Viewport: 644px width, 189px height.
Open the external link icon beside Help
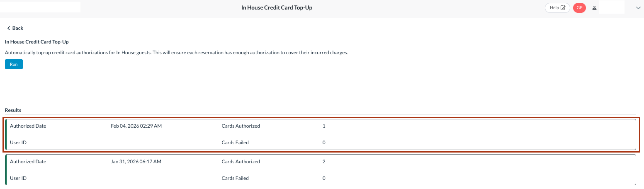pos(563,7)
